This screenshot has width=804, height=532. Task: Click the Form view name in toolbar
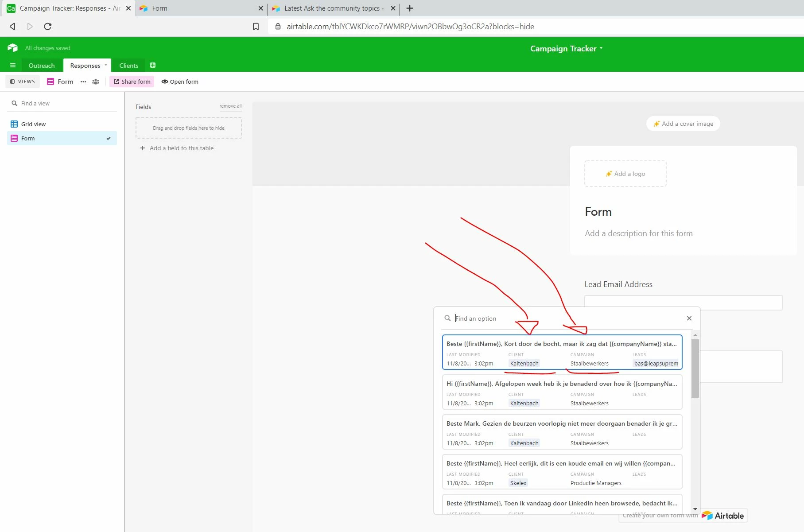[66, 82]
